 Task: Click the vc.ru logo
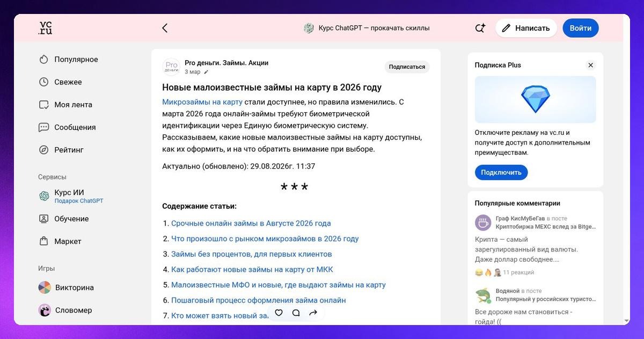pos(45,28)
